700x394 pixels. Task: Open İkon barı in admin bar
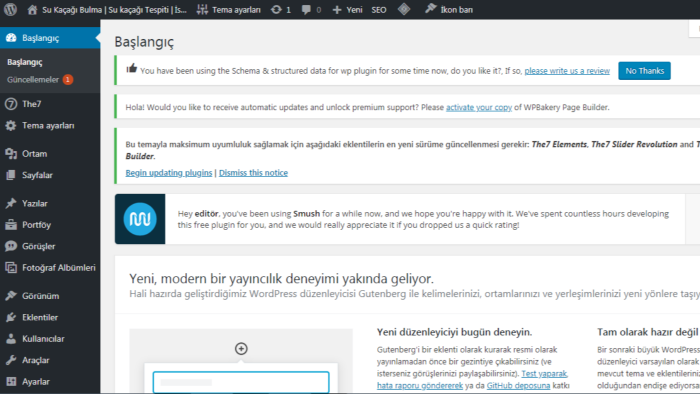(449, 9)
